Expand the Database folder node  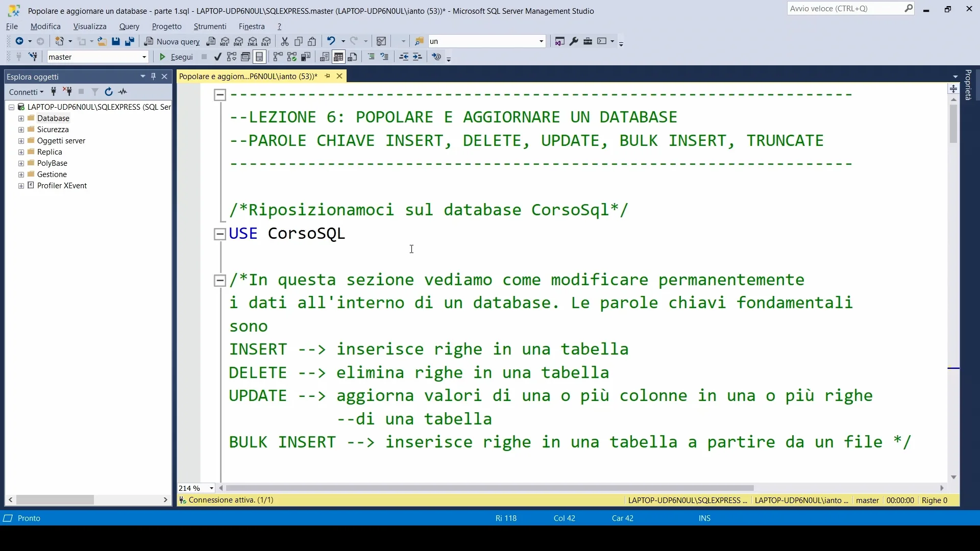click(21, 118)
